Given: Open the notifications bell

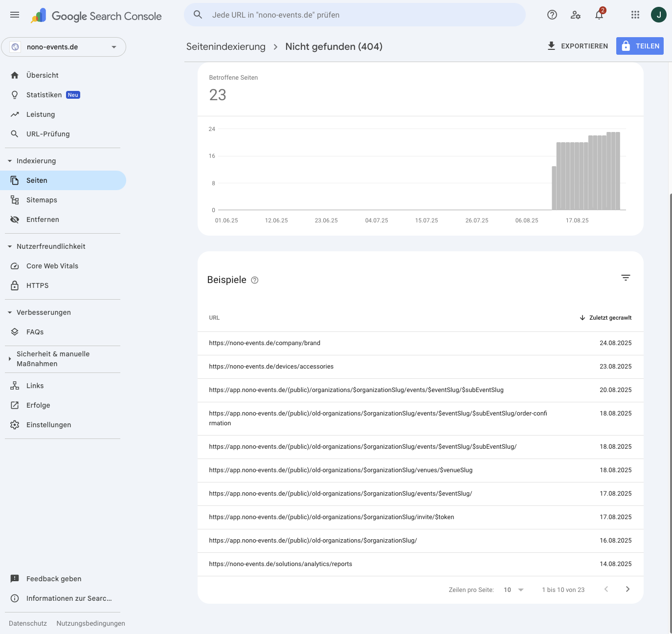Looking at the screenshot, I should [x=599, y=15].
